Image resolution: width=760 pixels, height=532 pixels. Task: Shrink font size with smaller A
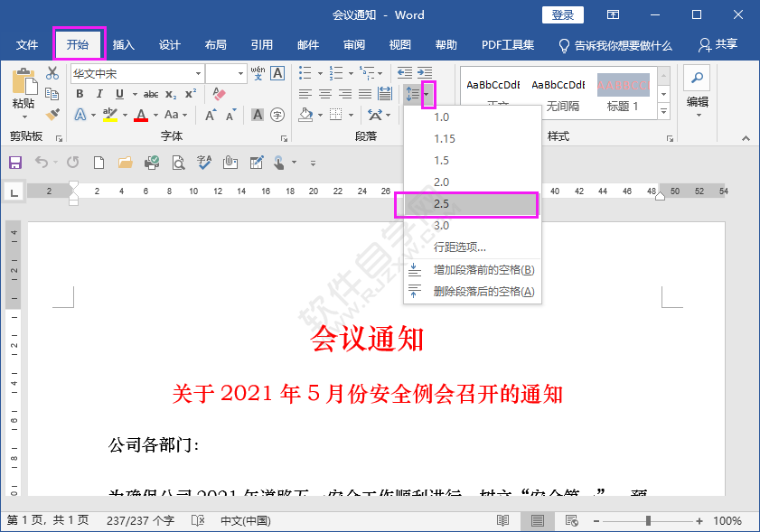click(230, 115)
